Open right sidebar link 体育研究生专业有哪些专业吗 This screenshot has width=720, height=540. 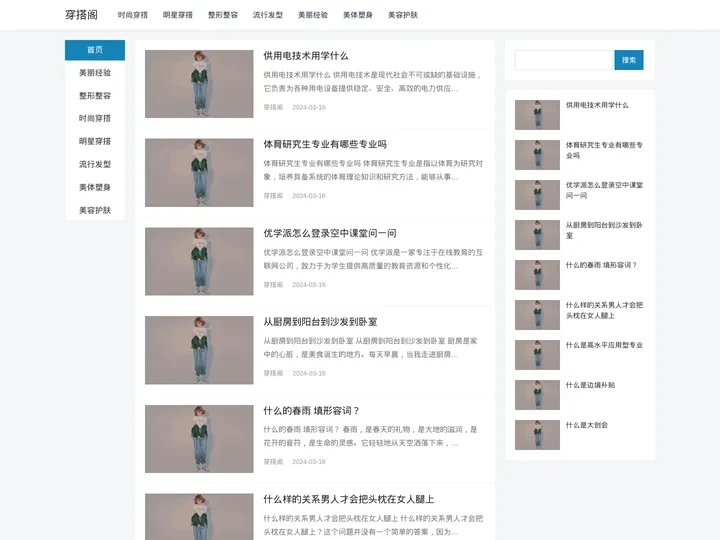[x=604, y=150]
